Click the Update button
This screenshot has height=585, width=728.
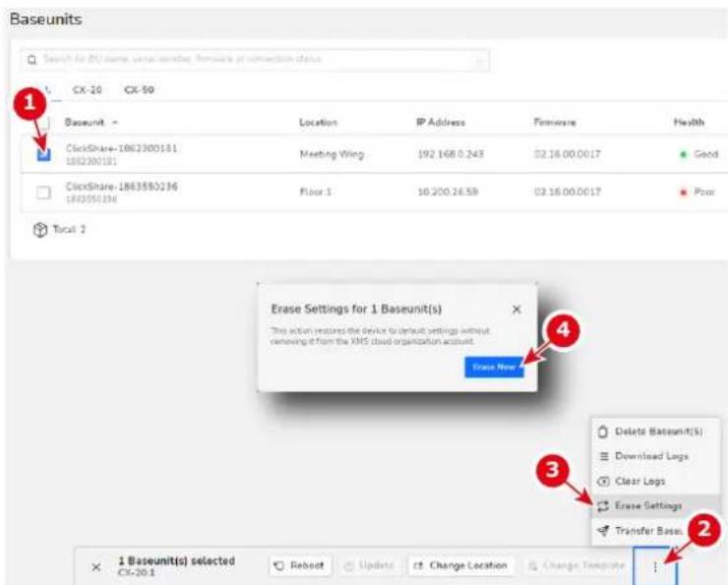pos(369,566)
